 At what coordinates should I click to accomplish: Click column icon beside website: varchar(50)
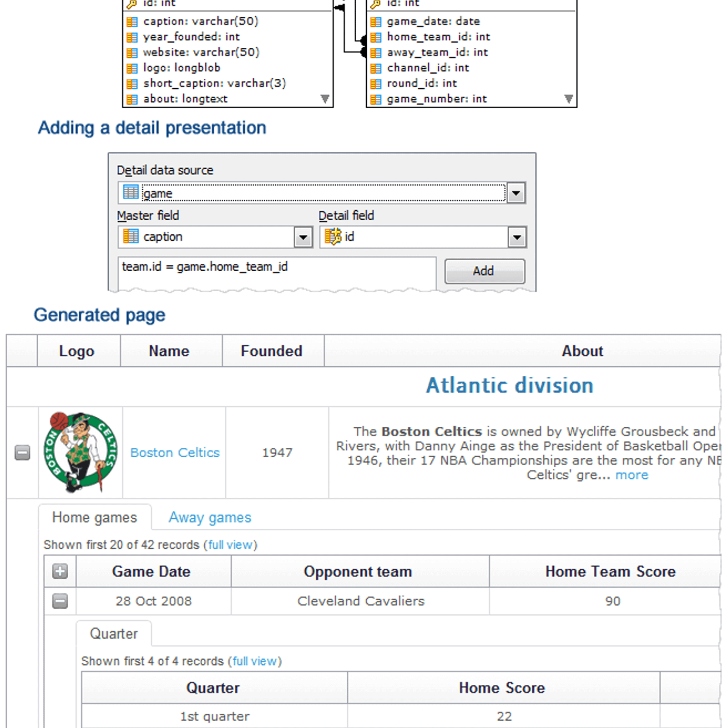point(131,53)
